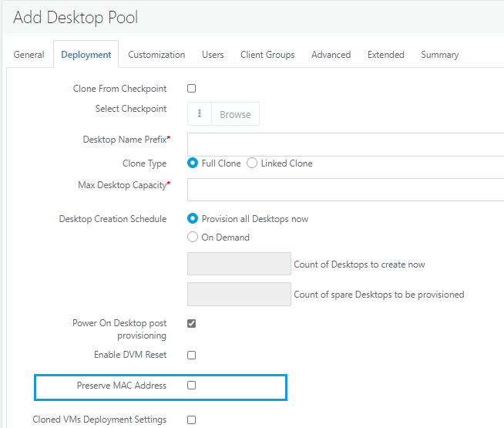The width and height of the screenshot is (504, 428).
Task: Click the three-dot icon beside Browse
Action: (x=200, y=114)
